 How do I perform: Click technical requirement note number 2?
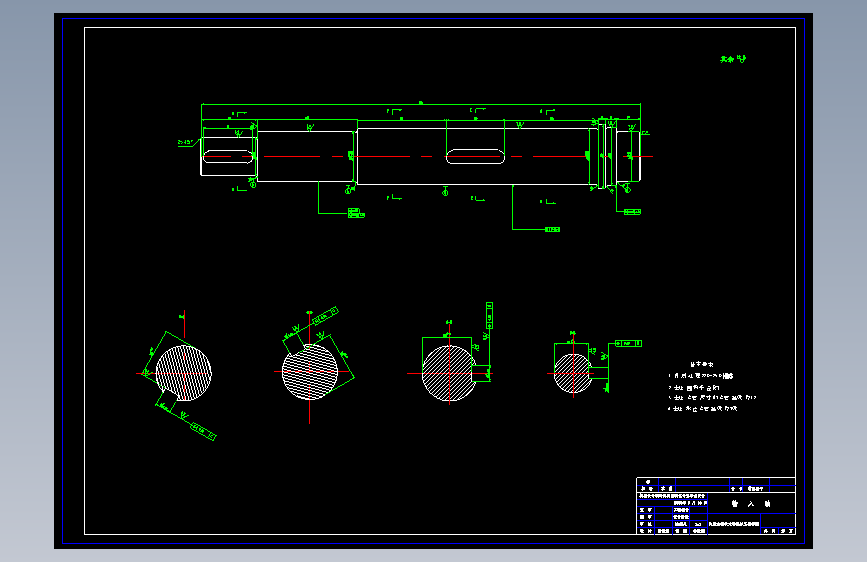[x=694, y=388]
